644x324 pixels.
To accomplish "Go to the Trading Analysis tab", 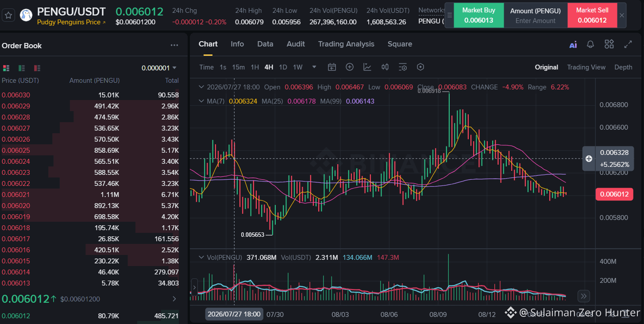I will pyautogui.click(x=346, y=44).
